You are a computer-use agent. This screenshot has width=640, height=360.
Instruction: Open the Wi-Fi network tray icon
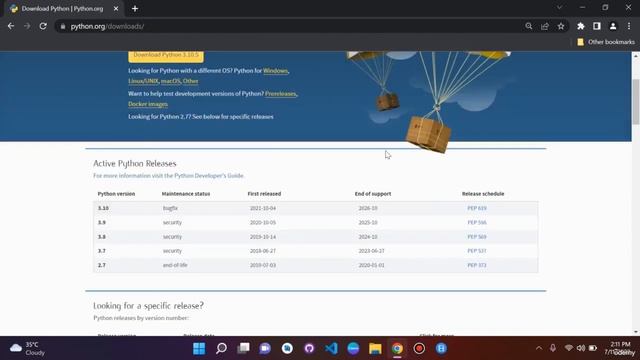(x=569, y=348)
